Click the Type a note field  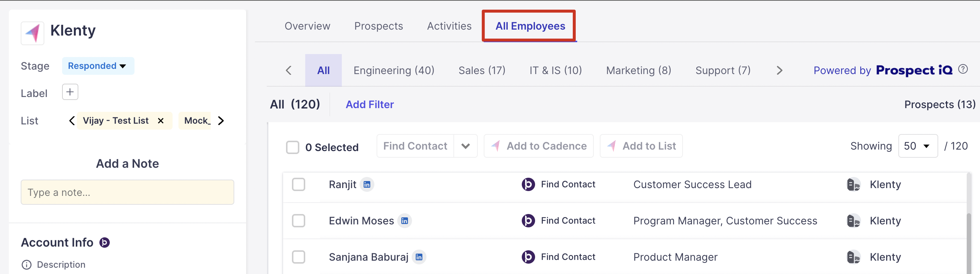(127, 192)
